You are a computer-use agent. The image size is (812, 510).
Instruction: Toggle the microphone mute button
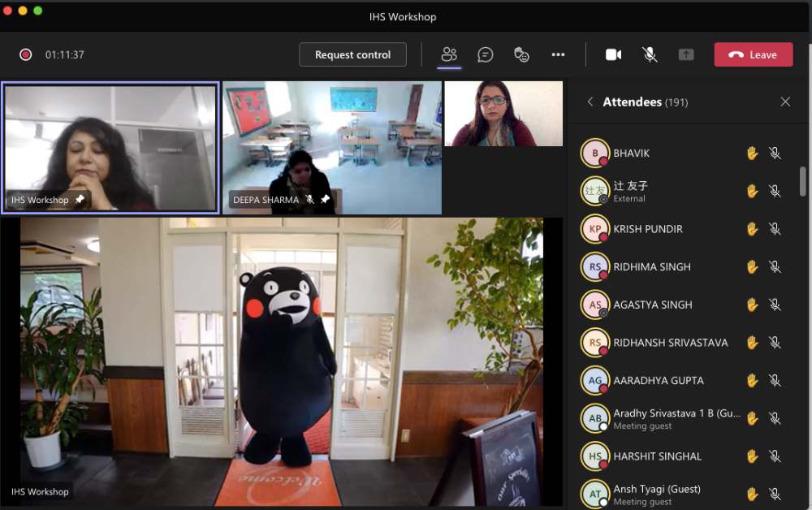650,54
